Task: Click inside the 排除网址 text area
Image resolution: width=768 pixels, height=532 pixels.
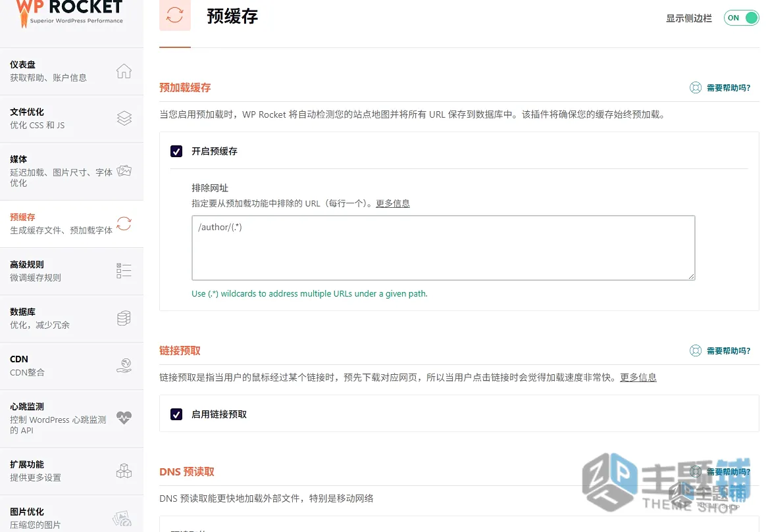Action: (444, 248)
